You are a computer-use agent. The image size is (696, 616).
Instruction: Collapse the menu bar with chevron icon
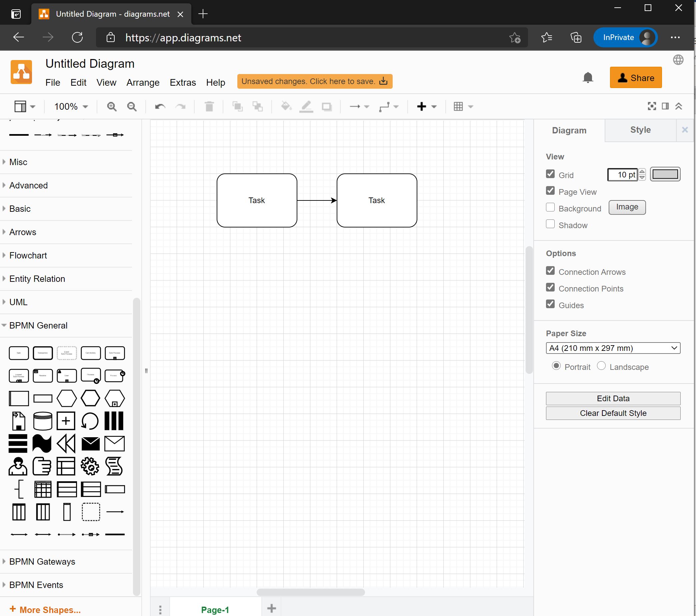[x=679, y=106]
